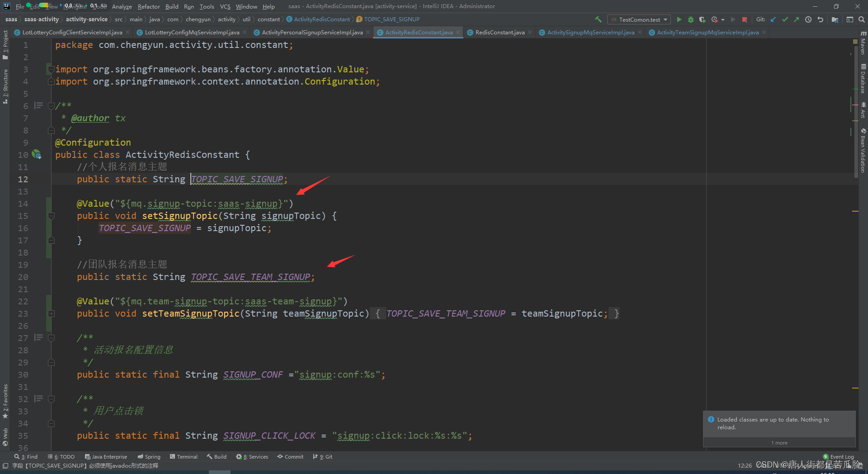Commit changes with Git checkmark icon
Screen dimensions: 868x474
click(785, 19)
